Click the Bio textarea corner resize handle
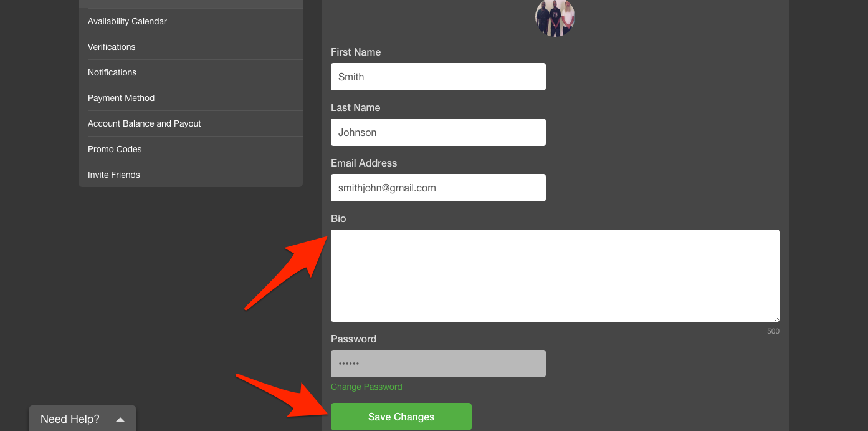This screenshot has width=868, height=431. click(x=776, y=318)
